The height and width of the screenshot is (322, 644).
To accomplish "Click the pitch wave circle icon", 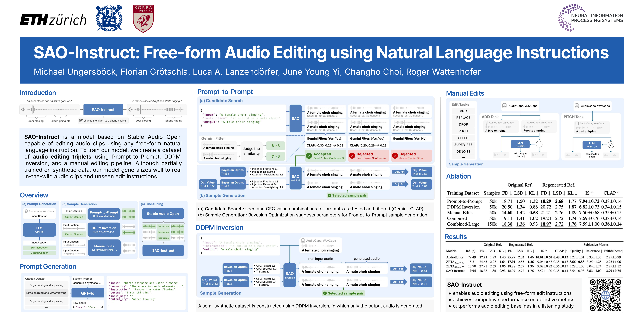I will click(611, 145).
